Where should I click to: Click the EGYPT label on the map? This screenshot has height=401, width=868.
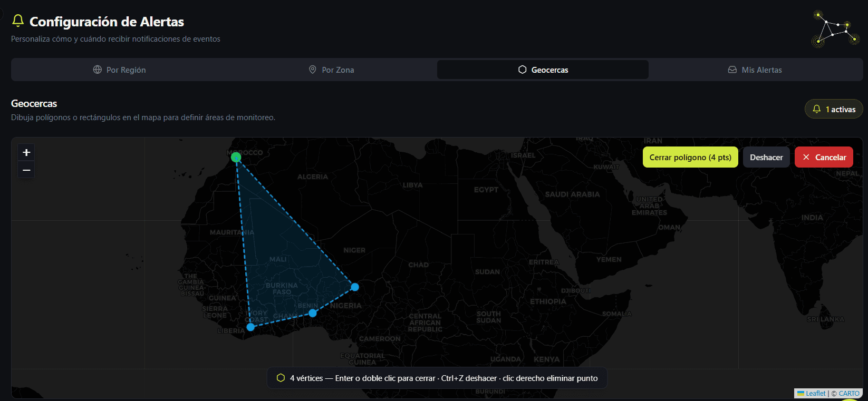click(x=486, y=190)
